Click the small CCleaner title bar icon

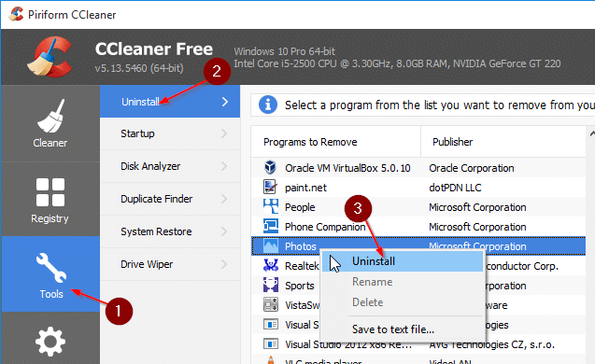[16, 14]
